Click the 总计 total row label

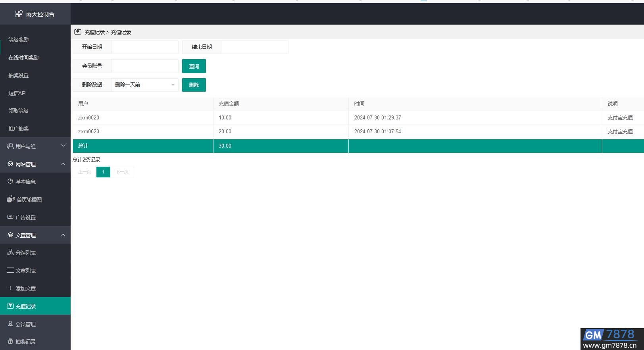click(x=83, y=146)
